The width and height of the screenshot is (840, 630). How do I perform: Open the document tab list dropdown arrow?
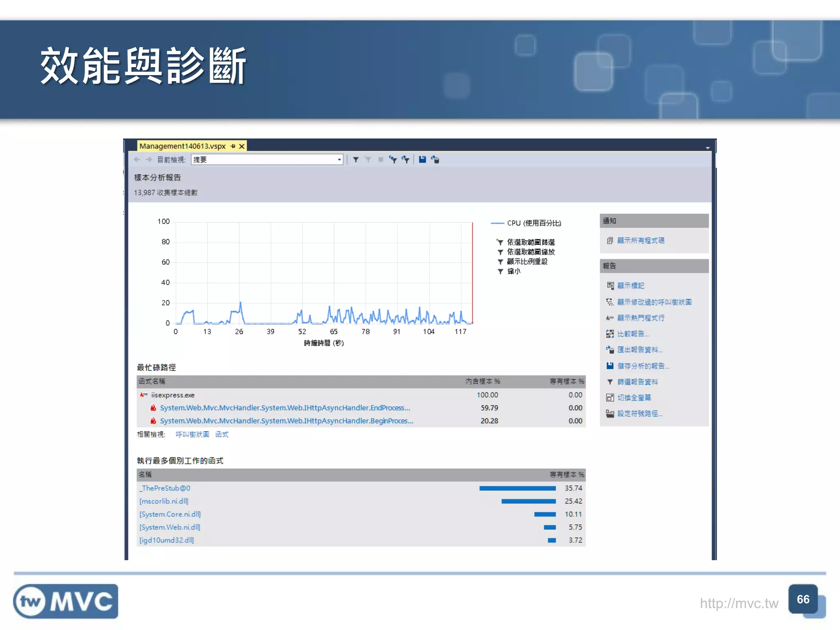tap(708, 148)
